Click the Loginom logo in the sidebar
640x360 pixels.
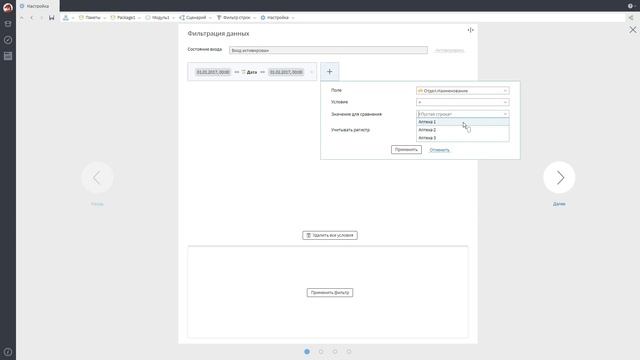coord(8,7)
